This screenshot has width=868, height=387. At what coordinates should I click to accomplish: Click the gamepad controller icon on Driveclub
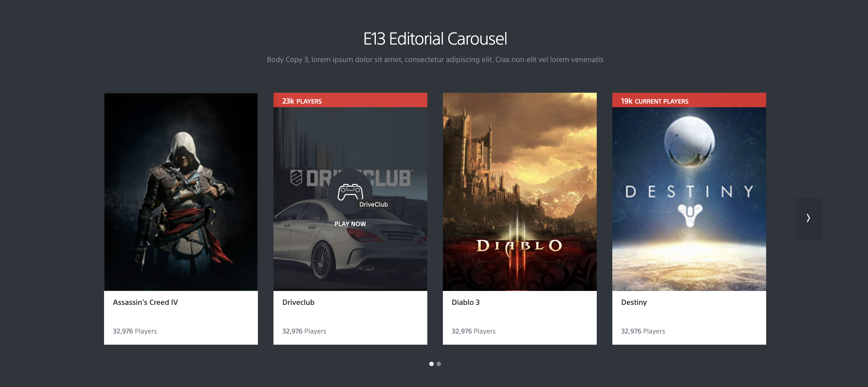[350, 192]
